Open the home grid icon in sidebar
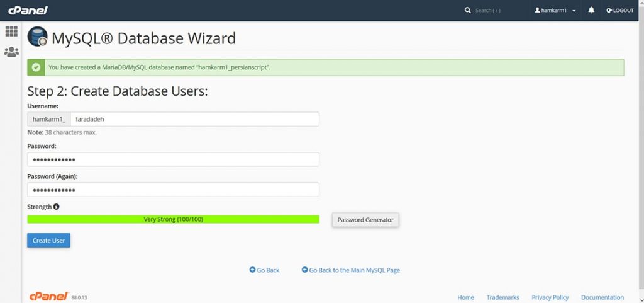 [x=11, y=31]
